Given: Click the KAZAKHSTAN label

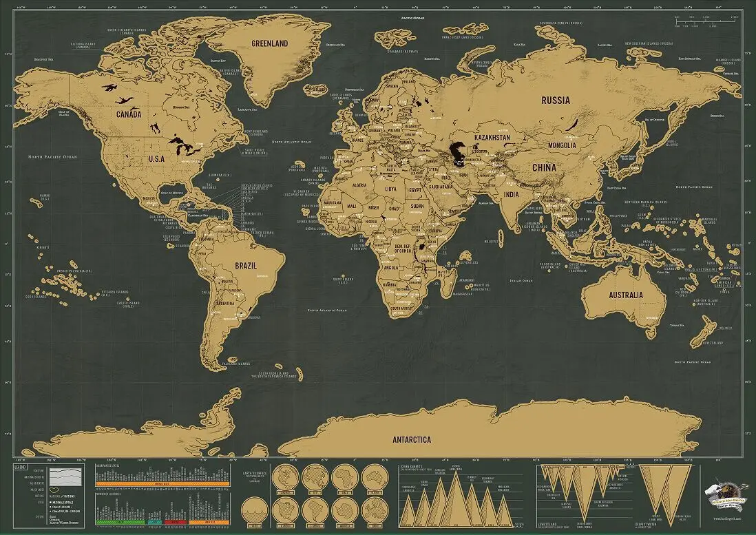Looking at the screenshot, I should (492, 138).
